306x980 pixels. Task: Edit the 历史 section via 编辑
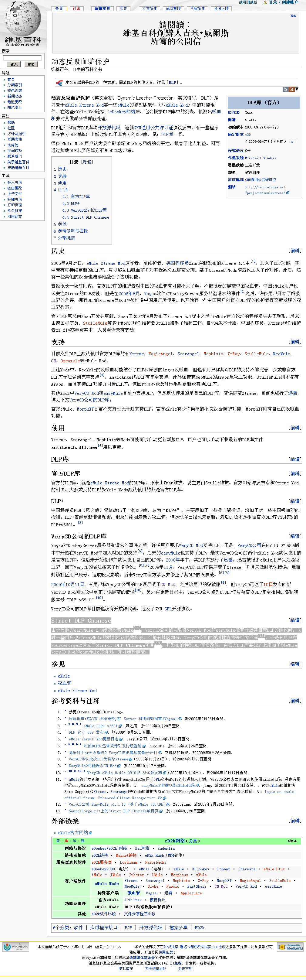294,250
